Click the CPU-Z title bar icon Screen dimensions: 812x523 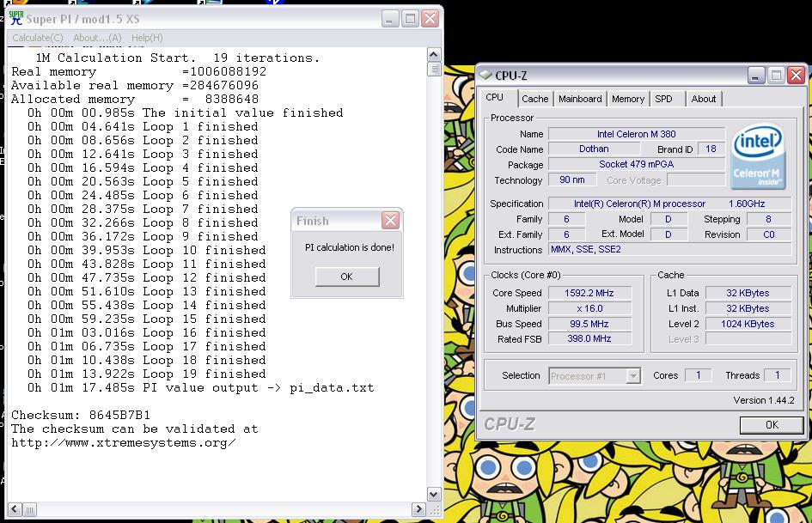click(485, 75)
